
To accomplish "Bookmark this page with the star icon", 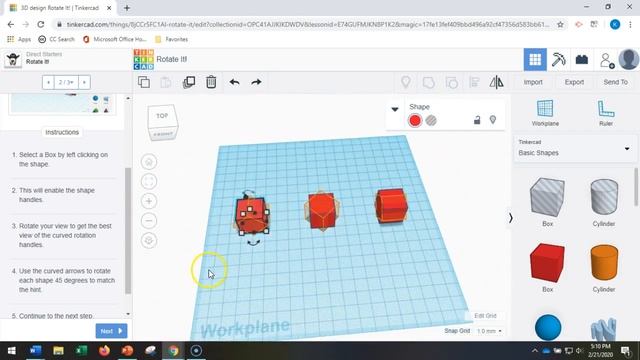I will tap(560, 24).
